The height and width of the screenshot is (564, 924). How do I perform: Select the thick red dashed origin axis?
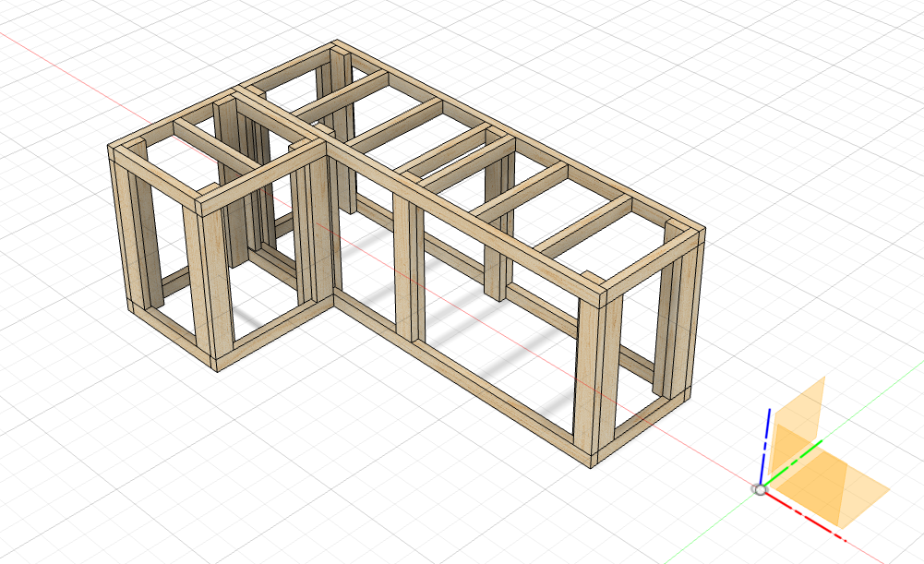pos(806,516)
